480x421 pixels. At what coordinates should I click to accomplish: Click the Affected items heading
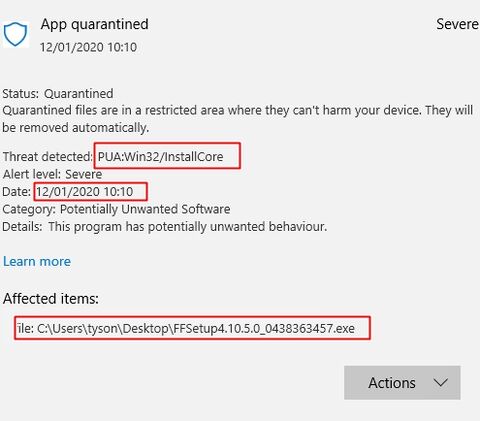tap(51, 299)
